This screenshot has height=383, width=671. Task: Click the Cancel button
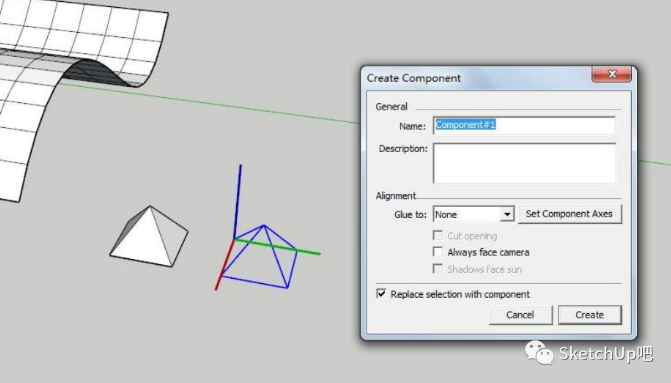pos(520,315)
